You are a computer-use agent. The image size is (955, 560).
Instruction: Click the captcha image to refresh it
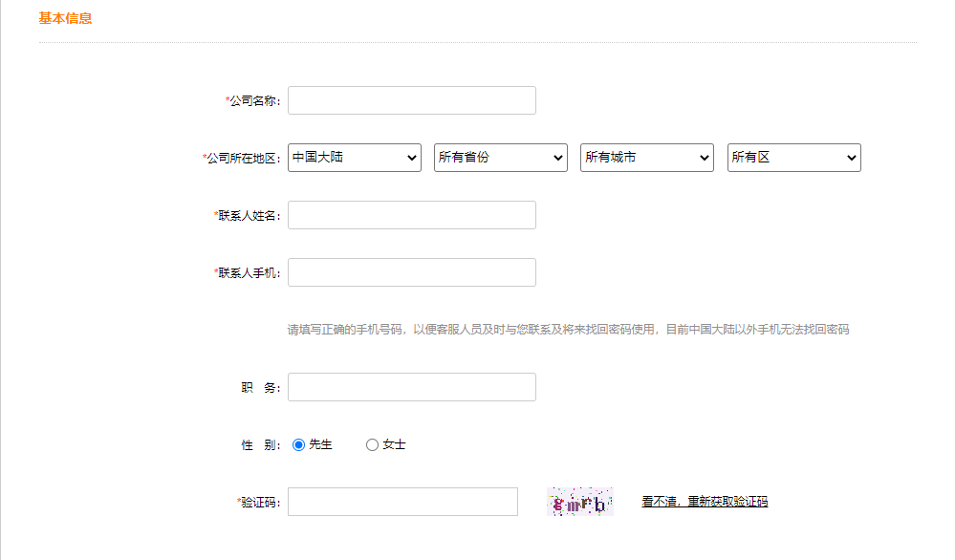[x=579, y=502]
